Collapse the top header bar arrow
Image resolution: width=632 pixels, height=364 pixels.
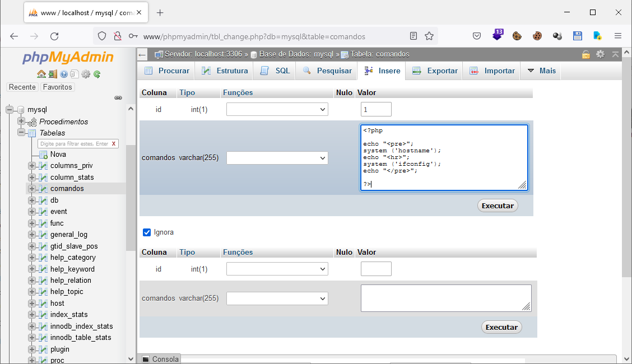coord(615,54)
